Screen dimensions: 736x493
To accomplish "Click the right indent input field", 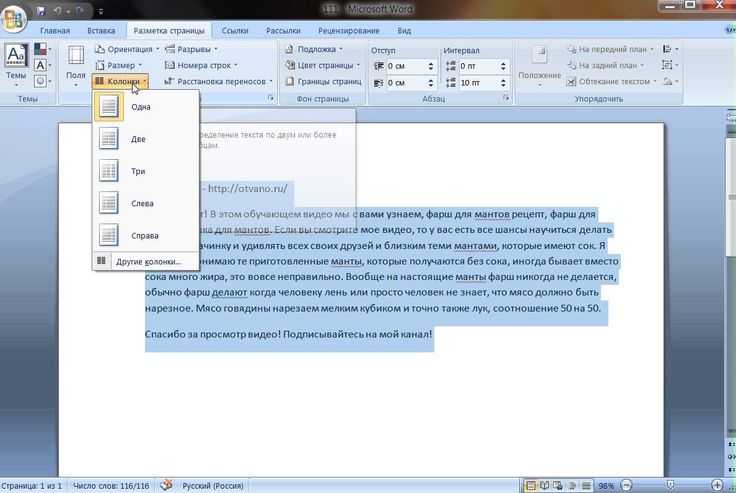I will pos(406,83).
